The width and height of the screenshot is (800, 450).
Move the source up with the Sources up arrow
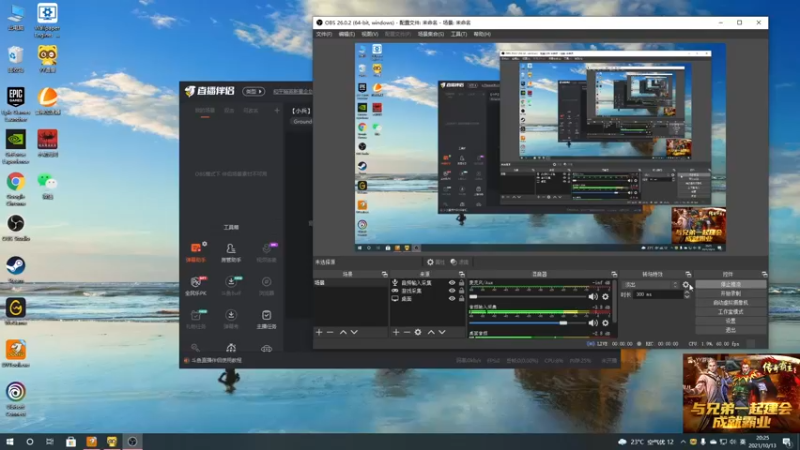coord(431,332)
